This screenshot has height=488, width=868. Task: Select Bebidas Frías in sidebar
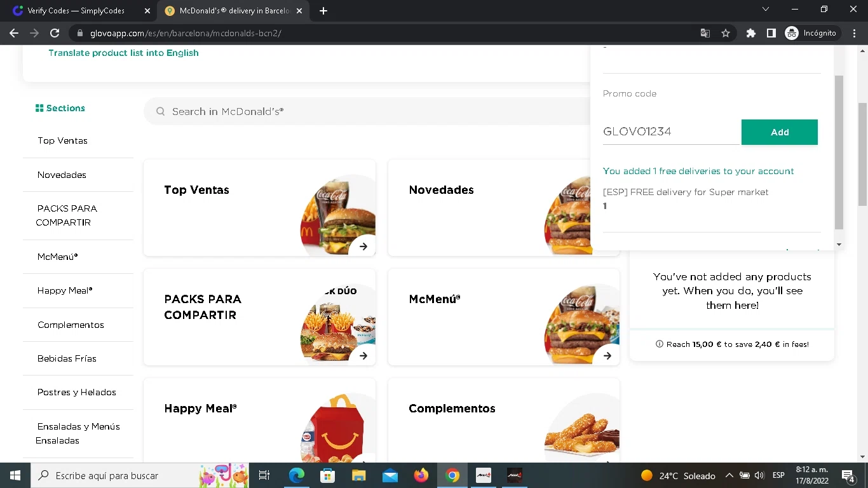point(67,358)
